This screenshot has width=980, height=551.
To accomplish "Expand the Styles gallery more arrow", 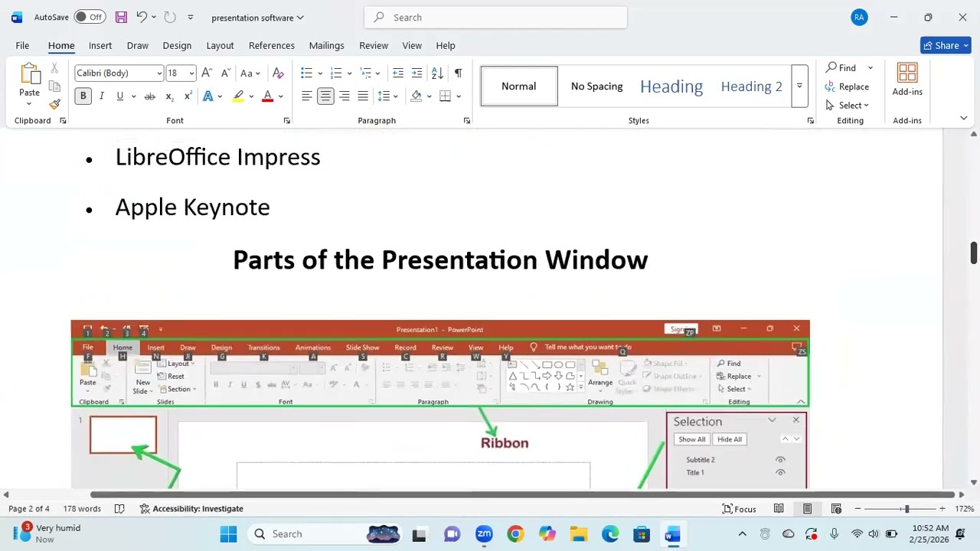I will point(799,86).
